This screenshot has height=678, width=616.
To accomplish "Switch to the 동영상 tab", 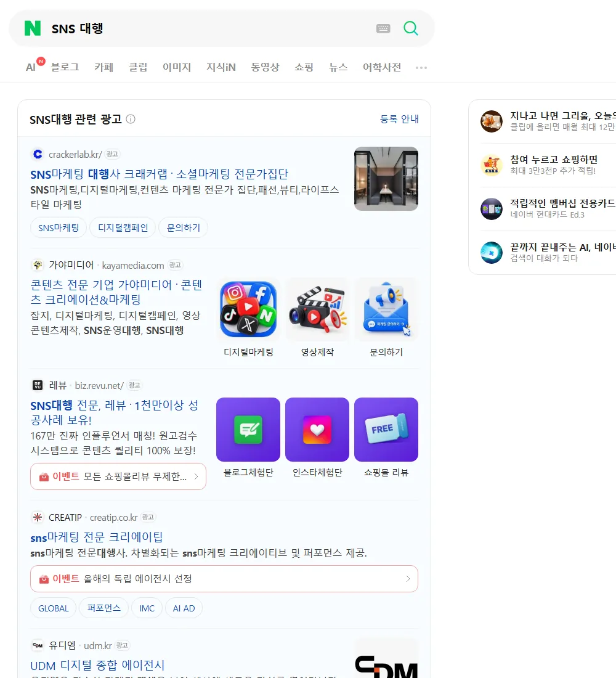I will [x=265, y=67].
